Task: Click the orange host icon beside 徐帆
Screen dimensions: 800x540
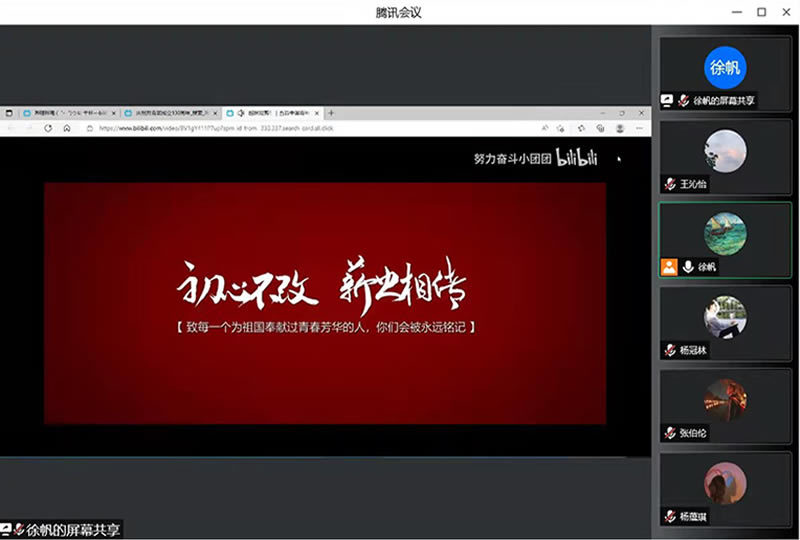Action: (x=669, y=267)
